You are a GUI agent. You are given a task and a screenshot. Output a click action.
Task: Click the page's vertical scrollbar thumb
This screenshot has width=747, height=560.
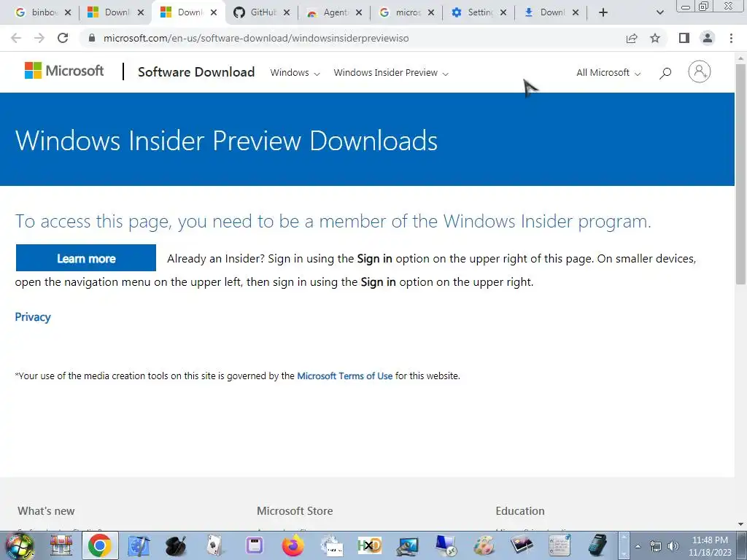(740, 174)
